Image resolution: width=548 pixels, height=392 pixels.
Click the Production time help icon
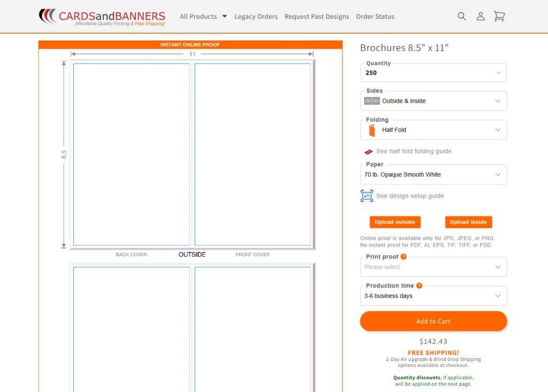click(420, 286)
